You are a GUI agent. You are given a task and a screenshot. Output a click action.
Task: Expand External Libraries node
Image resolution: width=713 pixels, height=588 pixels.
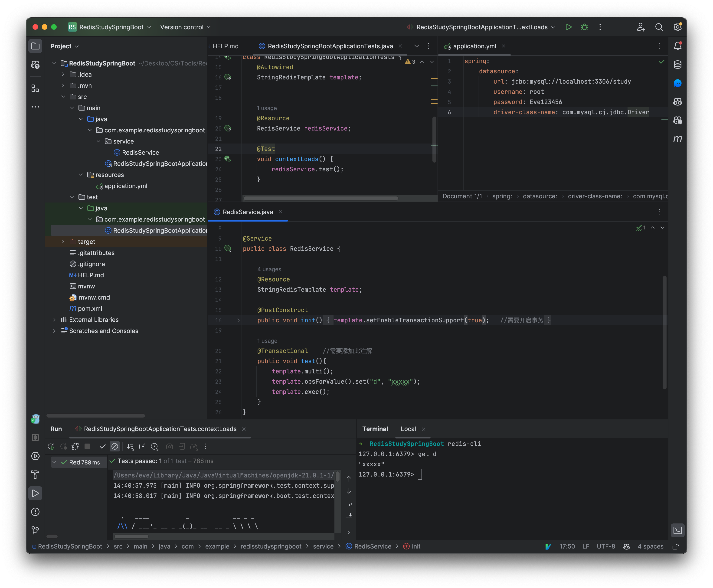pos(54,320)
